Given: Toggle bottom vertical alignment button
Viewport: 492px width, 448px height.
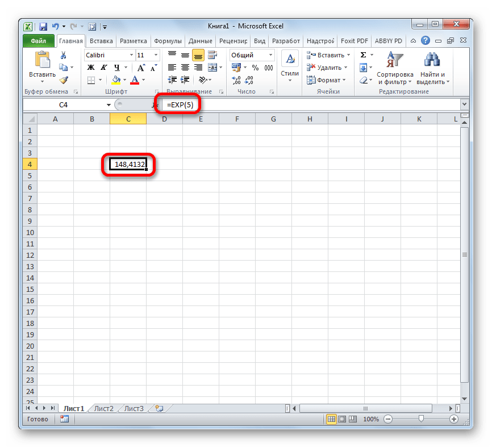Looking at the screenshot, I should [x=198, y=55].
